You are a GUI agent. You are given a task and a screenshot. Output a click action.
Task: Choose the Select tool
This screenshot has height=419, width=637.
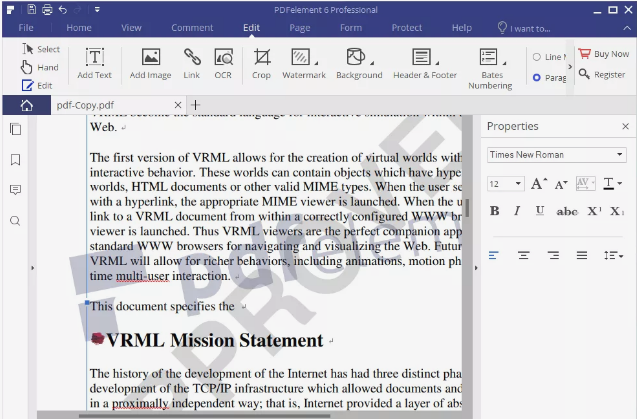click(x=41, y=49)
